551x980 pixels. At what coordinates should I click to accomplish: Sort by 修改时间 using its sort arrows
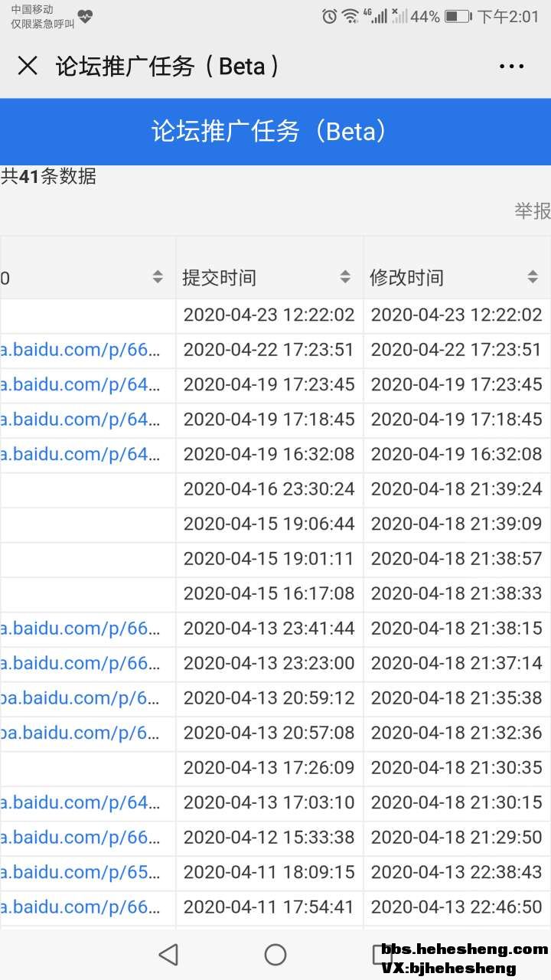[x=533, y=277]
